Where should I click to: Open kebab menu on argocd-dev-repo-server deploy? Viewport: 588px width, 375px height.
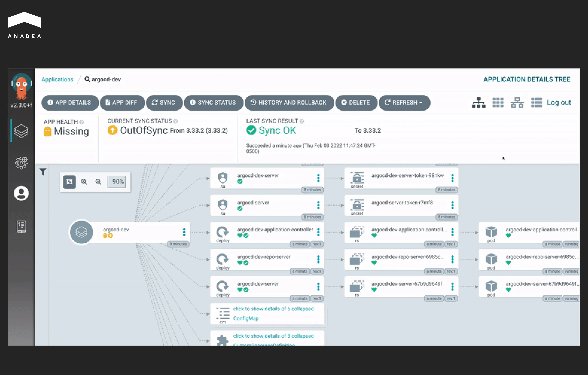[x=318, y=259]
